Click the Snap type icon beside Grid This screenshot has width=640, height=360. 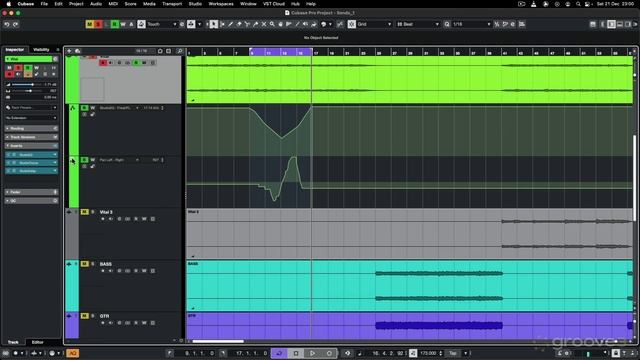pos(352,24)
